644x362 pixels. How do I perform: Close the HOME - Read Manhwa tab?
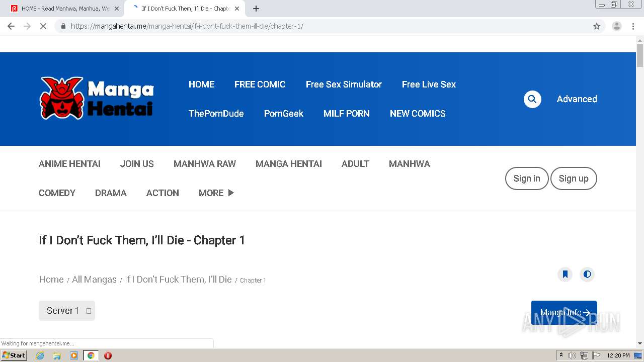117,9
